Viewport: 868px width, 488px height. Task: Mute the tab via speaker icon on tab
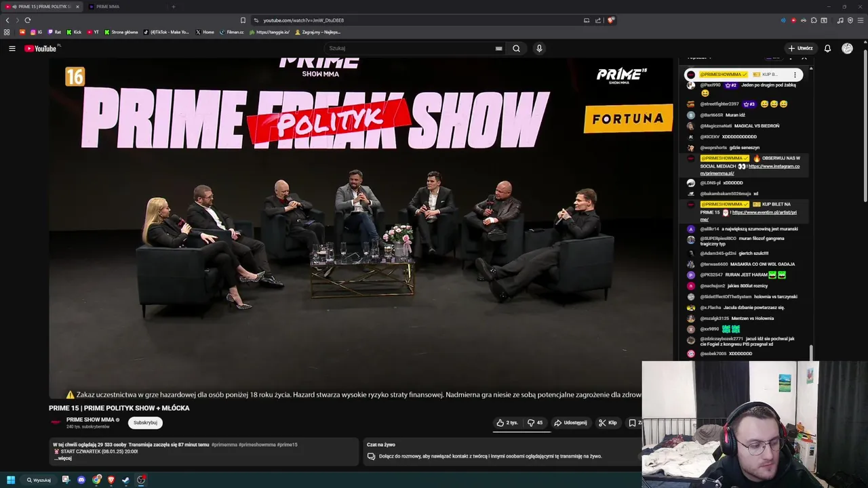[14, 7]
